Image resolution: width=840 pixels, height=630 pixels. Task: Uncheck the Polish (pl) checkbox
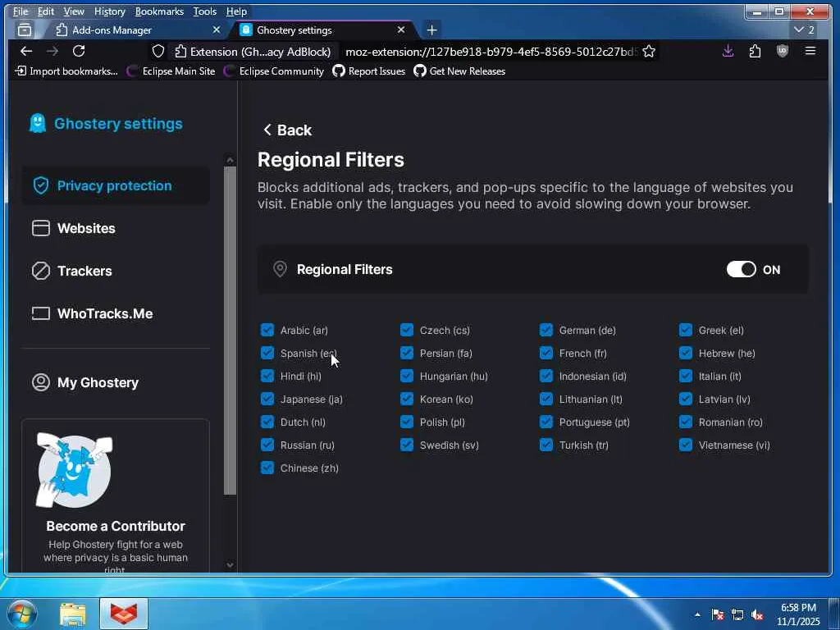pyautogui.click(x=407, y=422)
